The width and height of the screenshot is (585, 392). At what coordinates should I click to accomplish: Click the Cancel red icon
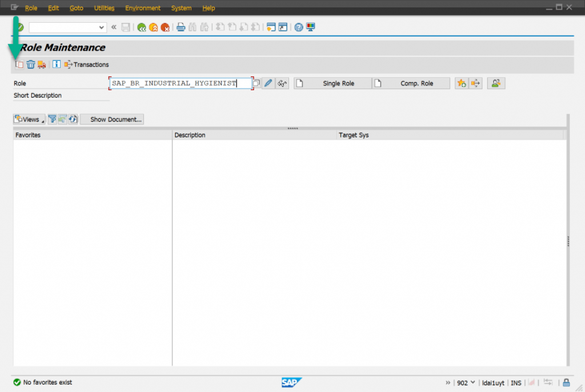pyautogui.click(x=165, y=27)
